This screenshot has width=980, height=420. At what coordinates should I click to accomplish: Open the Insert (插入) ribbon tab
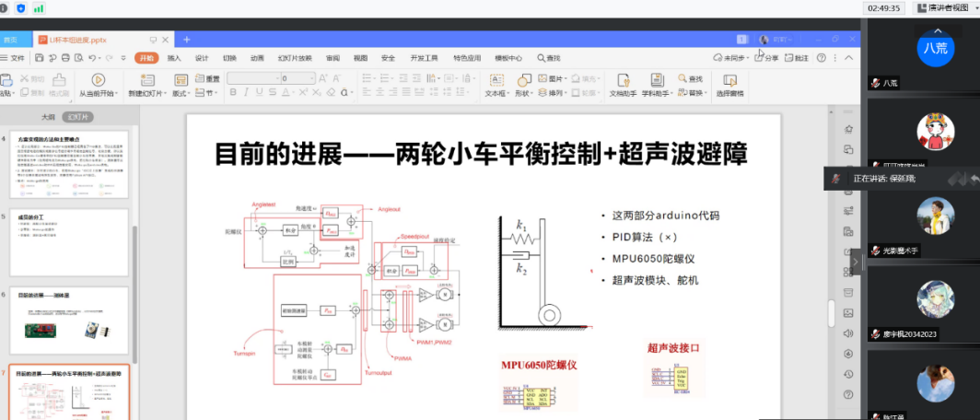coord(174,58)
